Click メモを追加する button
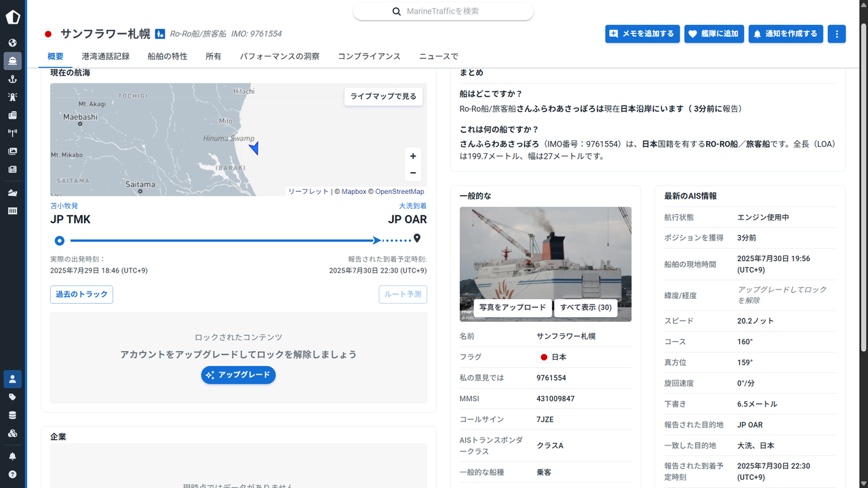 [x=642, y=34]
